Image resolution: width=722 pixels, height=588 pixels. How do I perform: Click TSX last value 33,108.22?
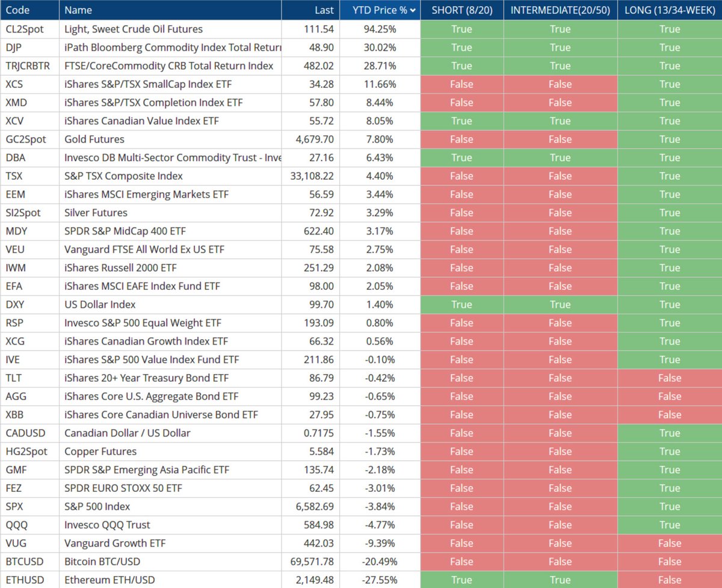pos(310,176)
